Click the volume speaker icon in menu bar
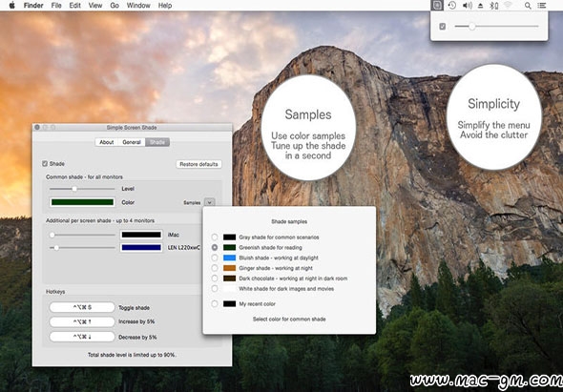 point(468,6)
